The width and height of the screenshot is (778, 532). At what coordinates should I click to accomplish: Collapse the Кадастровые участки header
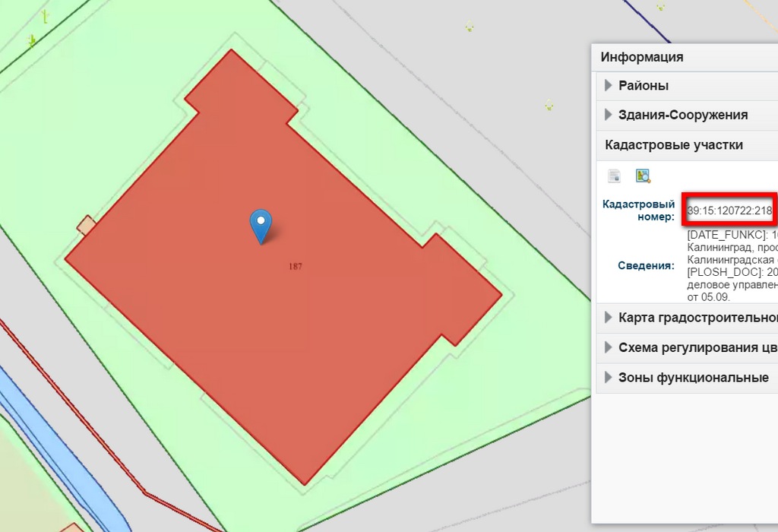pyautogui.click(x=673, y=144)
